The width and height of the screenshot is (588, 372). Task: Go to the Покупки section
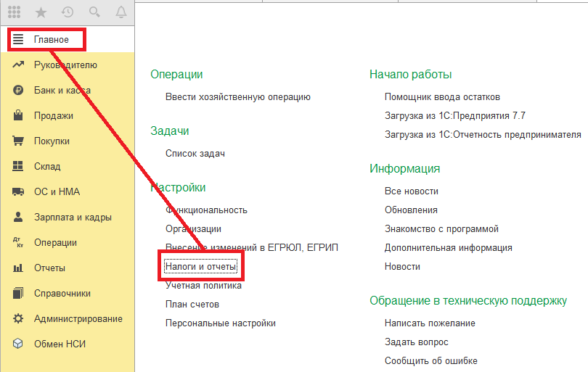pyautogui.click(x=52, y=141)
